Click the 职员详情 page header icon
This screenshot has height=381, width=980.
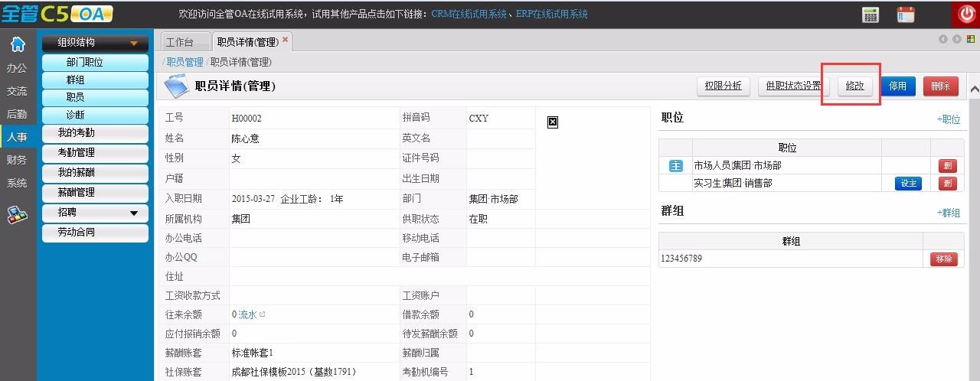177,86
